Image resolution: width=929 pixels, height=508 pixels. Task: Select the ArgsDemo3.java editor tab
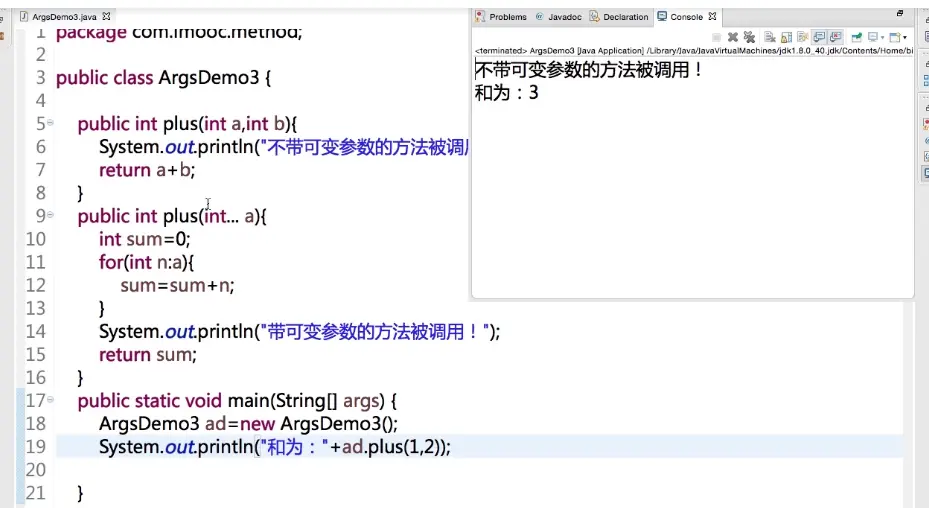coord(64,17)
